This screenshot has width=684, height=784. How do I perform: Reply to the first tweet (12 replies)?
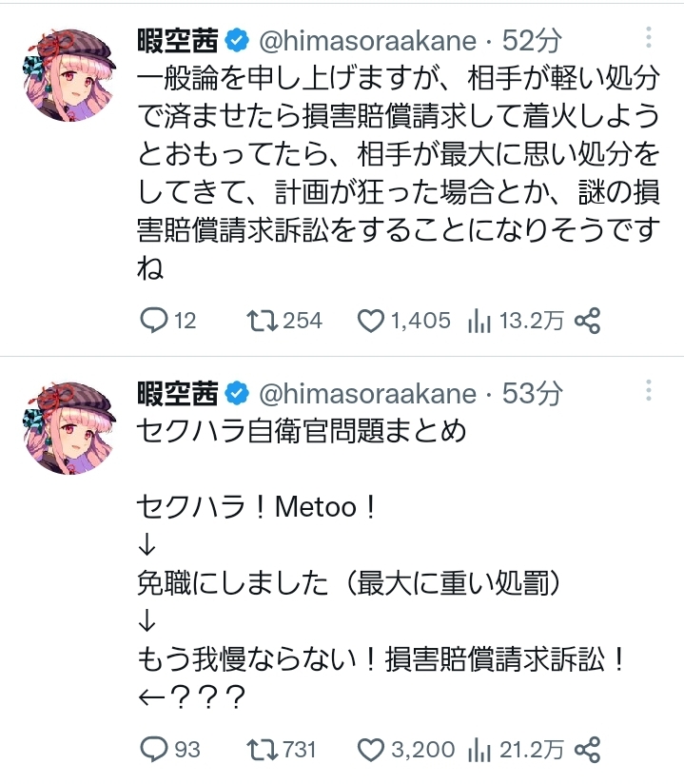(153, 321)
